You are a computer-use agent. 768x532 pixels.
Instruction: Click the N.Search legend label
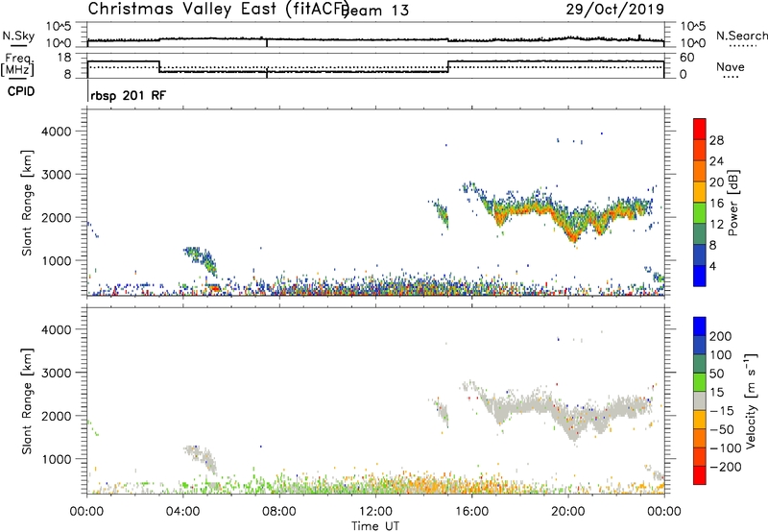pos(742,36)
